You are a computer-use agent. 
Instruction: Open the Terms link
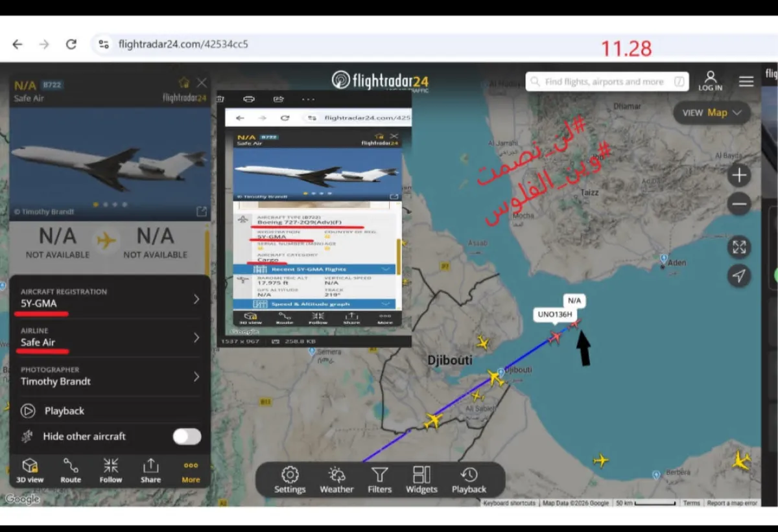691,503
